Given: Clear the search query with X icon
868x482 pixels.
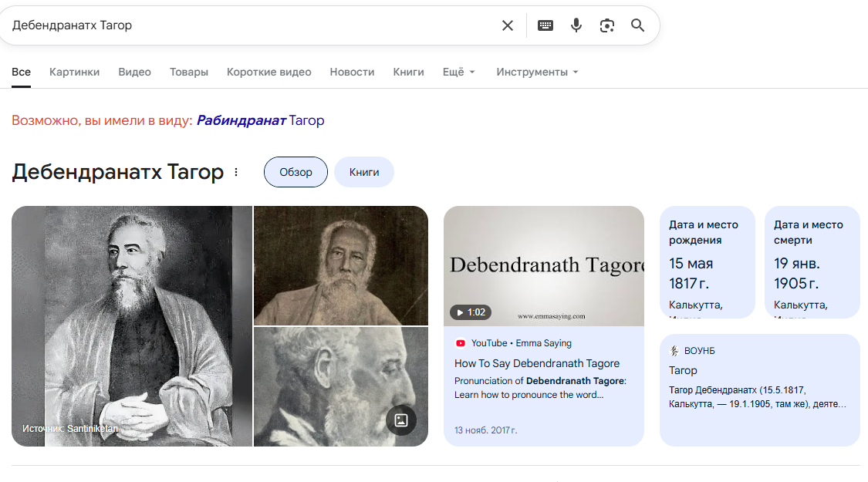Looking at the screenshot, I should pyautogui.click(x=507, y=25).
